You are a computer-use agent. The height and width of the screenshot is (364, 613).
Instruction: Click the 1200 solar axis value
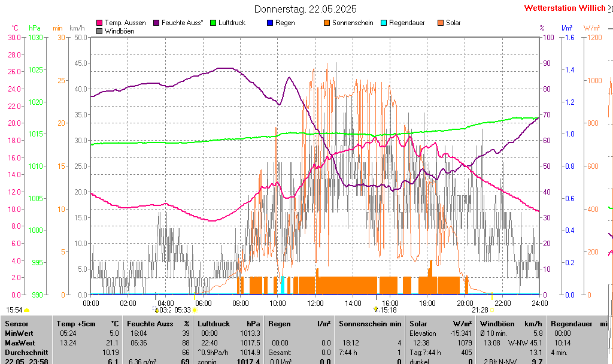pos(594,38)
